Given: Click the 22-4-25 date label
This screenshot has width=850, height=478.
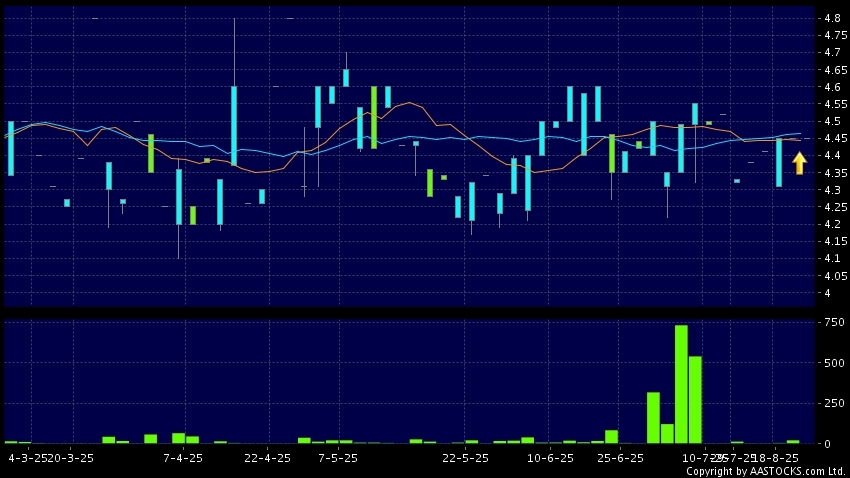Looking at the screenshot, I should 267,458.
